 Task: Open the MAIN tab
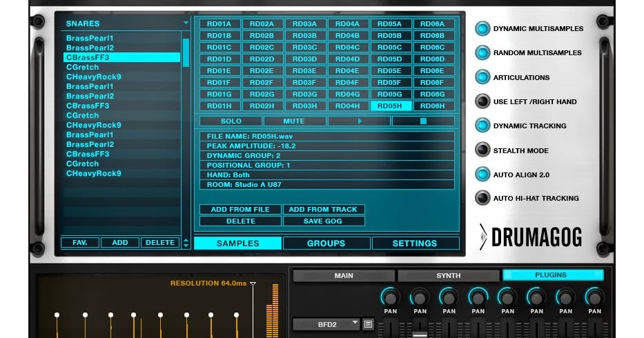tap(344, 276)
